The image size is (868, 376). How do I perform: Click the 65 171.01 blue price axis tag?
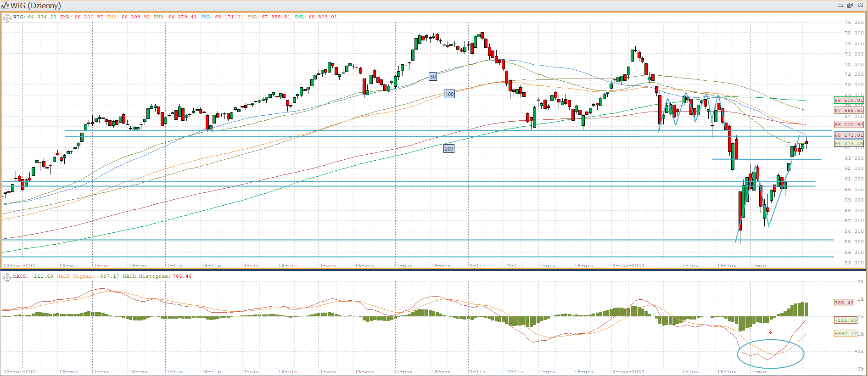click(x=848, y=135)
